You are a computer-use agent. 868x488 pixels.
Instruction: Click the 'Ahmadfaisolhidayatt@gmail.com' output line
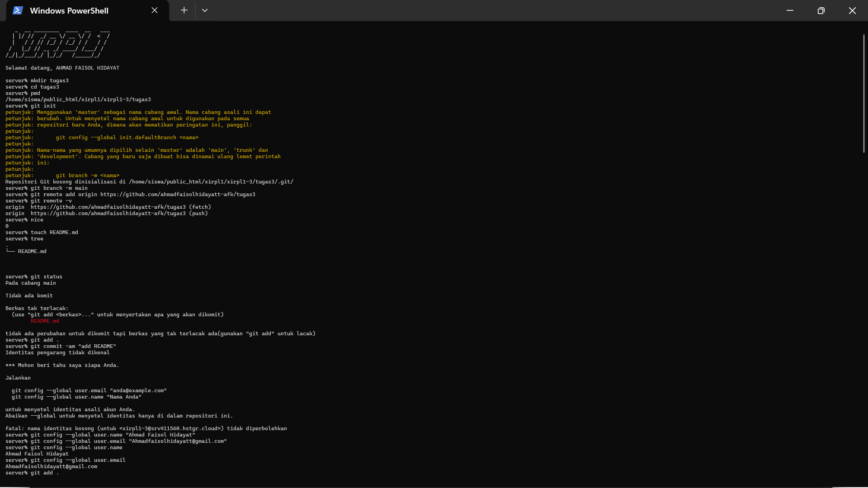(x=51, y=466)
